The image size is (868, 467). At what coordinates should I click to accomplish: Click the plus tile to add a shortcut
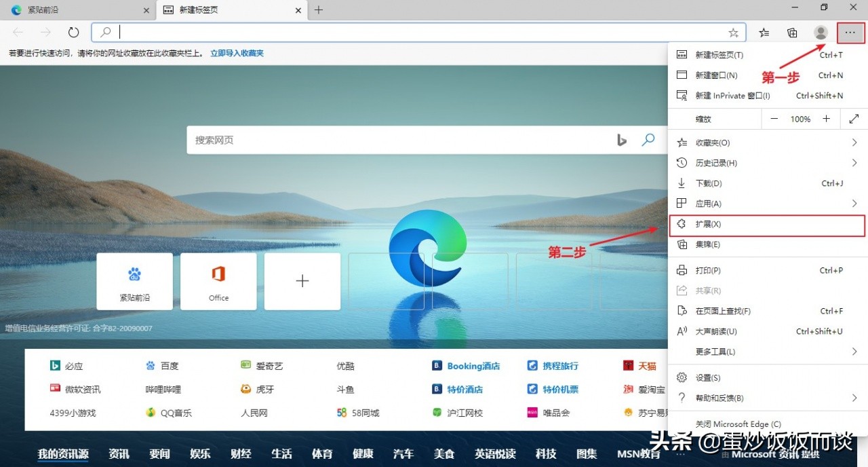302,281
